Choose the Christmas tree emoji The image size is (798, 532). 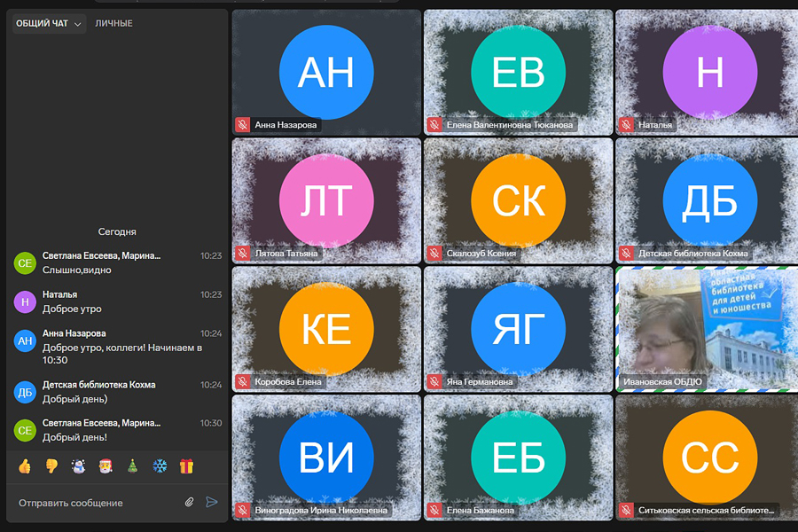[132, 465]
